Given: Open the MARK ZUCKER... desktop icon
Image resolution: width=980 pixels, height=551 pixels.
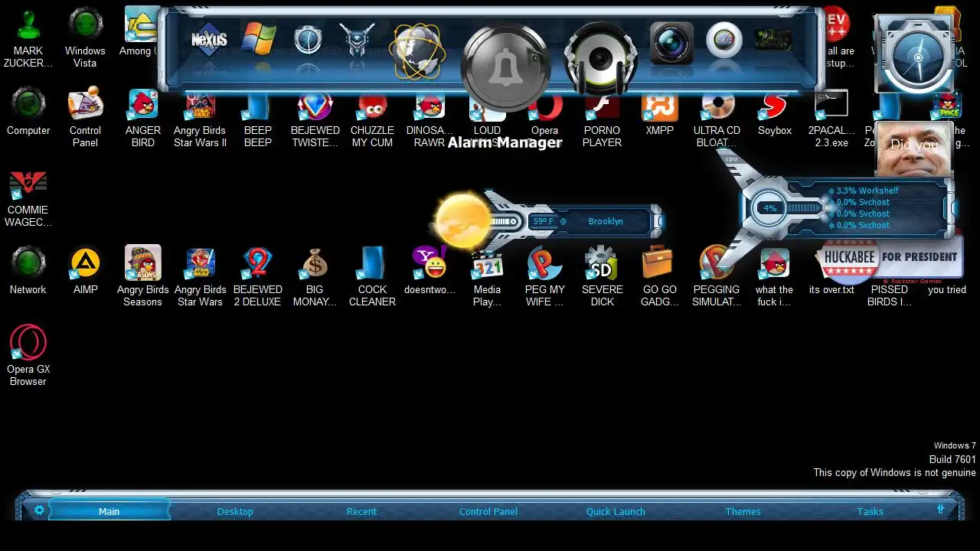Looking at the screenshot, I should coord(28,38).
